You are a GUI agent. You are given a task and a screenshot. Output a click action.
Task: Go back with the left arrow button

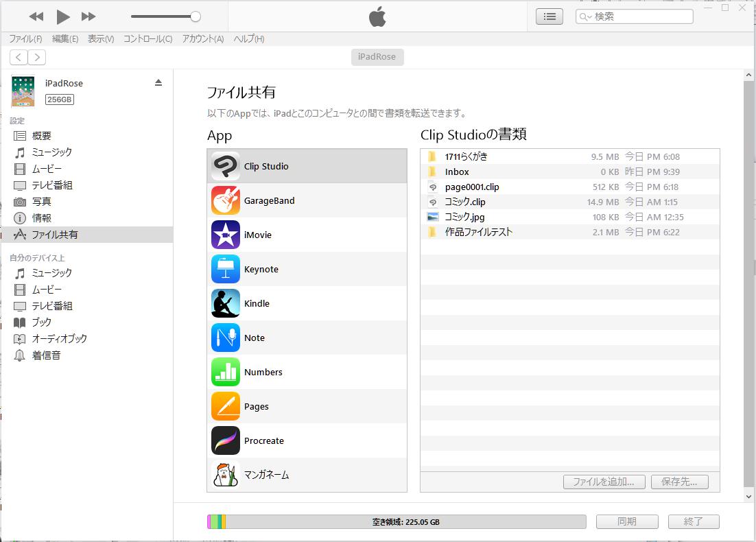pos(19,58)
